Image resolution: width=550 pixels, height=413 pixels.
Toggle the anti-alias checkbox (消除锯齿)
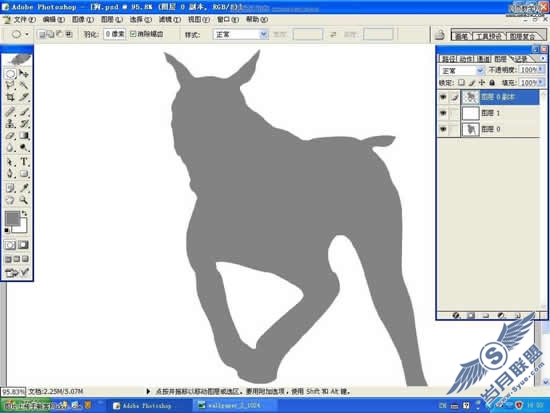click(133, 34)
